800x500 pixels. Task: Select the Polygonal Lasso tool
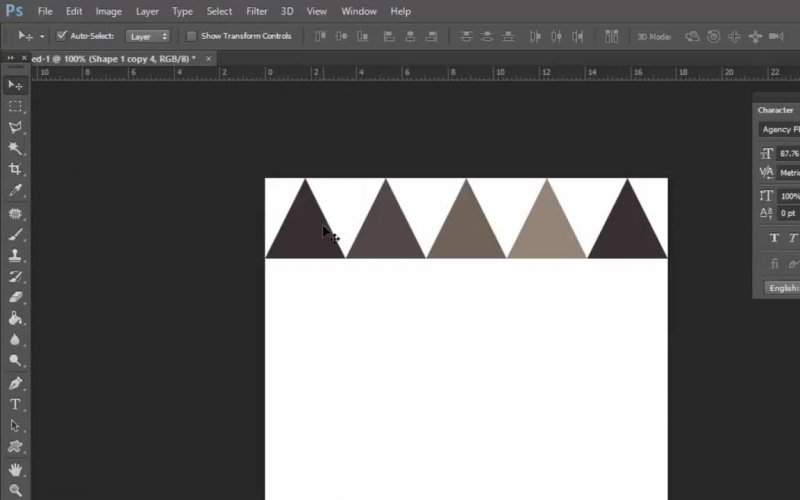click(15, 127)
